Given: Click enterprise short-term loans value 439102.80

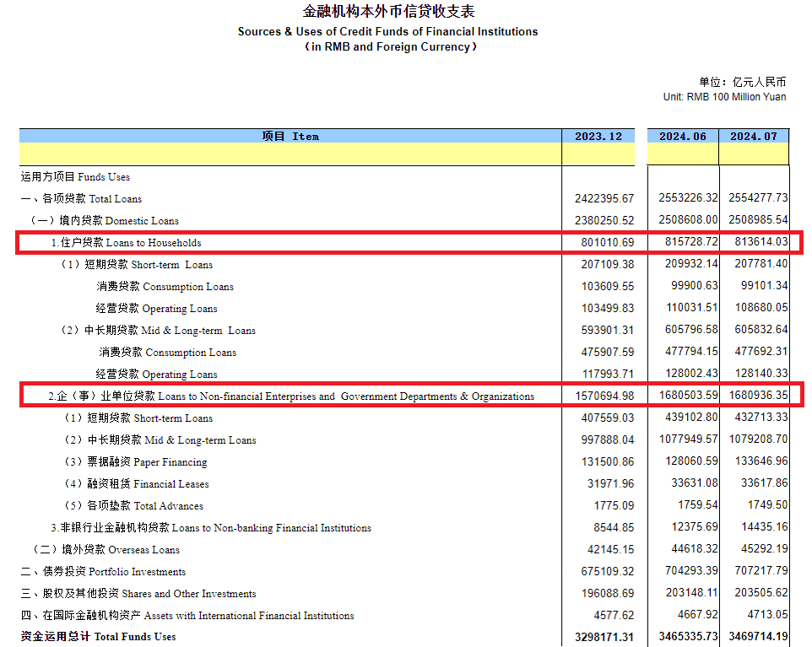Looking at the screenshot, I should 692,418.
